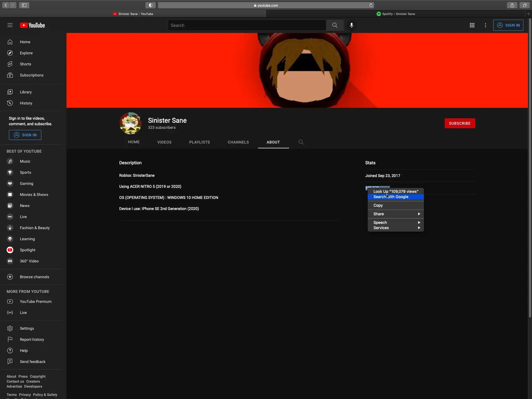This screenshot has height=399, width=532.
Task: Open the three-dot settings menu
Action: (x=485, y=25)
